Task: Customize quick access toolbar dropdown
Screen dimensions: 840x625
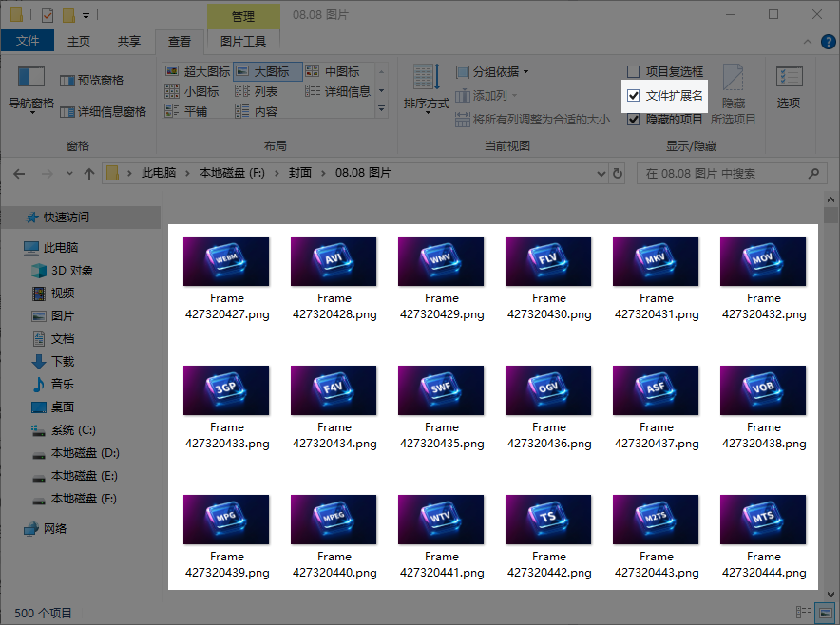Action: pos(86,16)
